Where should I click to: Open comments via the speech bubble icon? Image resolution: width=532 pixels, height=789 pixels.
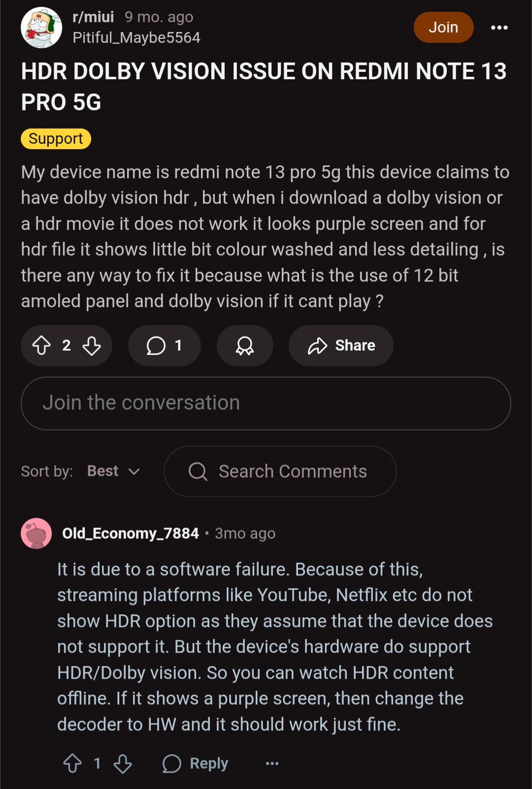tap(165, 345)
